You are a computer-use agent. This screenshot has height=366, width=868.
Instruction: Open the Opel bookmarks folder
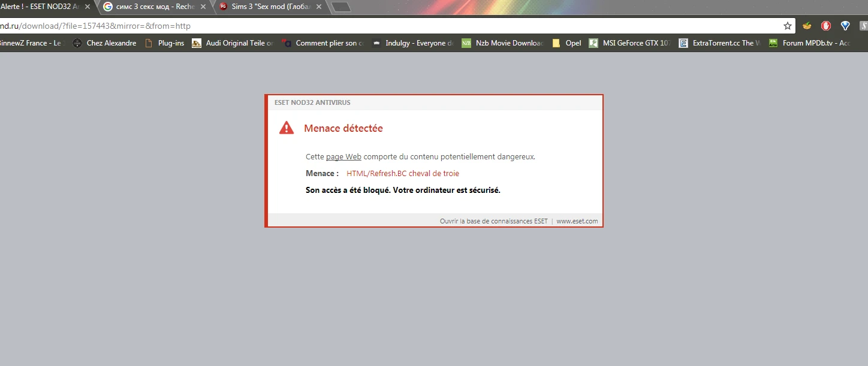coord(566,43)
